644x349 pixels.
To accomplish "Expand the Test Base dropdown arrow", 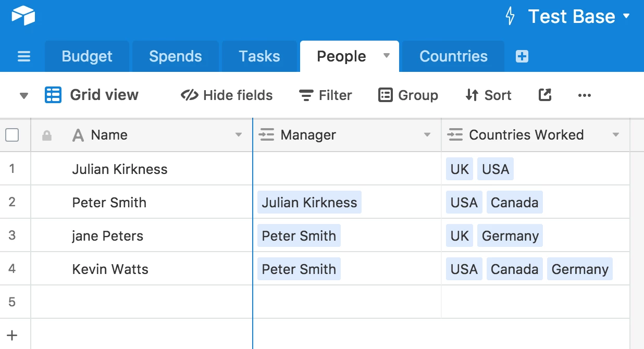I will [626, 16].
